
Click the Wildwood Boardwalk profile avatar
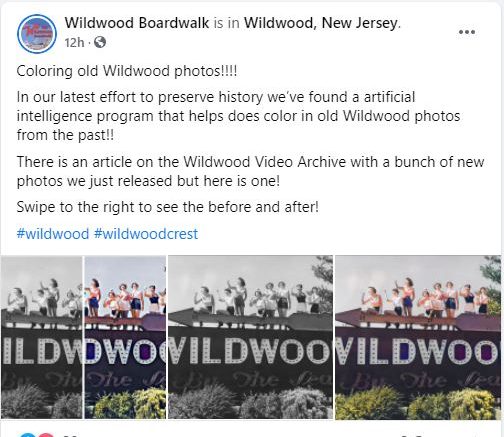pos(37,34)
